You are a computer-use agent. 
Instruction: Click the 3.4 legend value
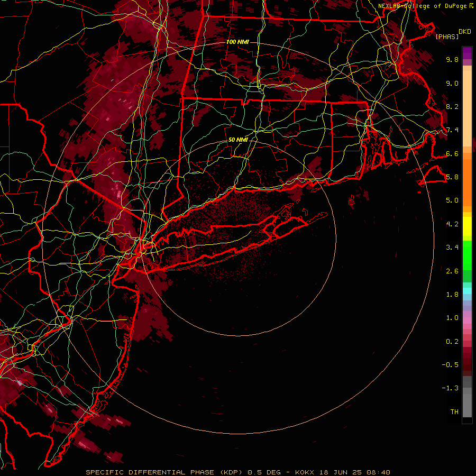(x=452, y=248)
